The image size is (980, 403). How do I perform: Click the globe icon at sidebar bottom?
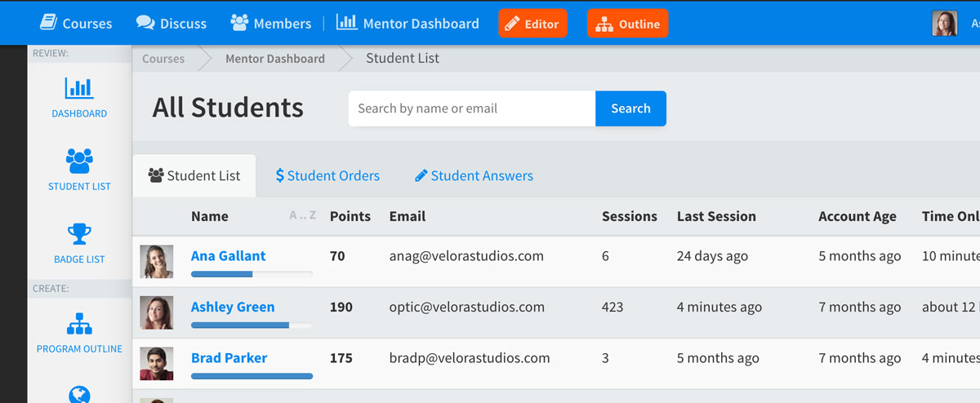point(79,395)
